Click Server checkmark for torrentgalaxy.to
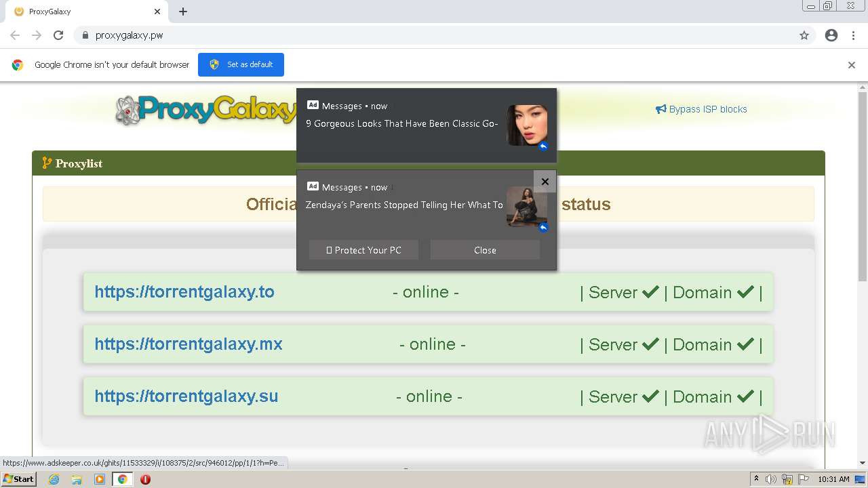Viewport: 868px width, 488px height. tap(650, 292)
